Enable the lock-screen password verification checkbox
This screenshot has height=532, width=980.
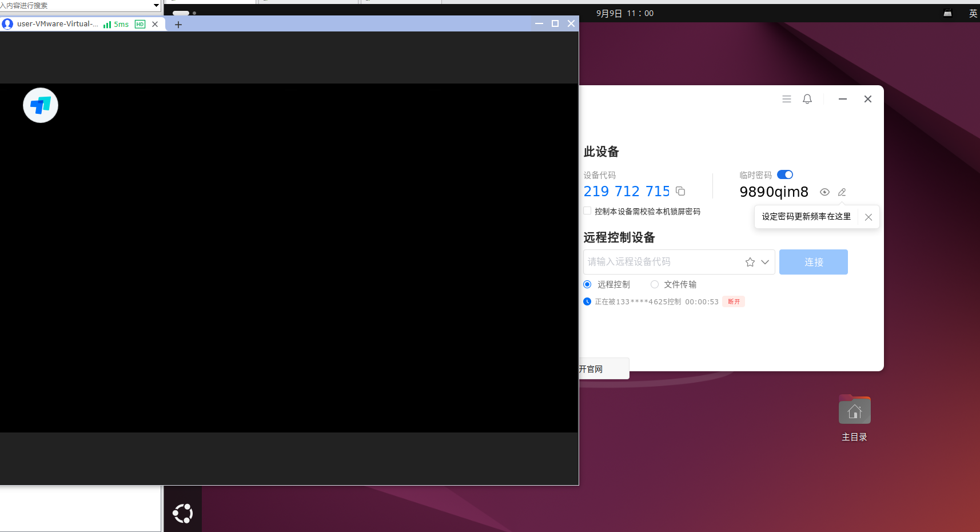click(587, 211)
